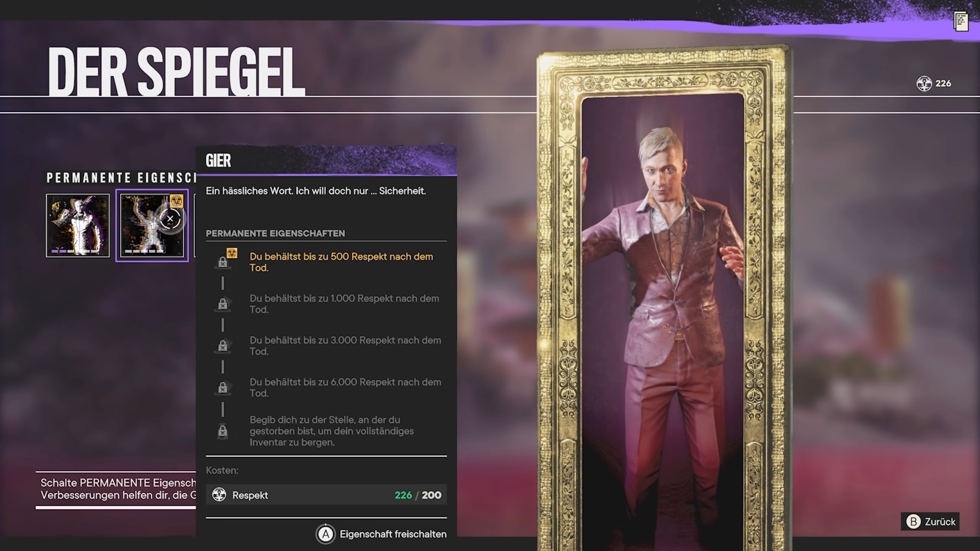Viewport: 980px width, 551px height.
Task: Select the Gier trait thumbnail
Action: [152, 226]
